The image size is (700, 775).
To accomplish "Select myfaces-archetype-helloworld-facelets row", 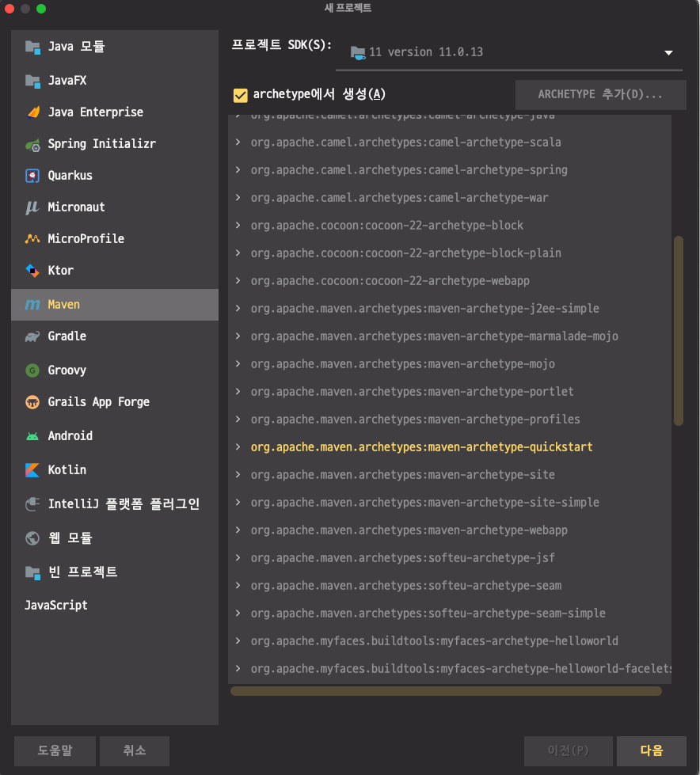I will pyautogui.click(x=450, y=668).
